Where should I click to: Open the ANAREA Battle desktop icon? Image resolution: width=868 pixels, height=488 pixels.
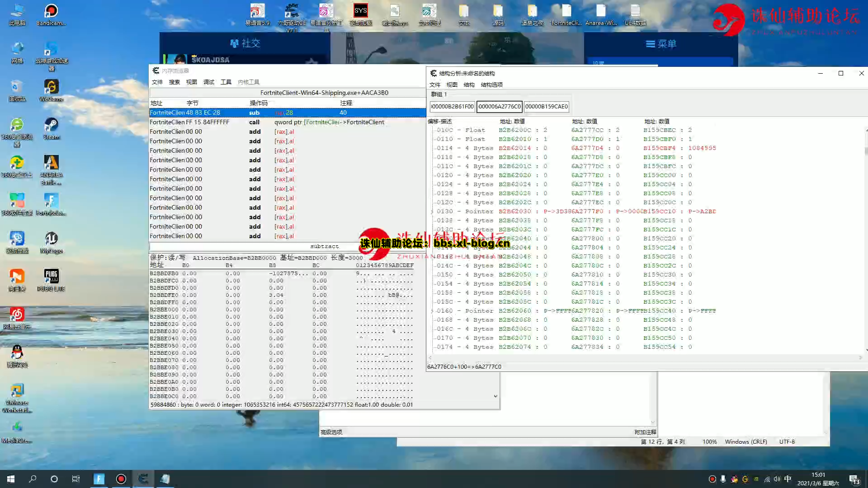coord(51,170)
